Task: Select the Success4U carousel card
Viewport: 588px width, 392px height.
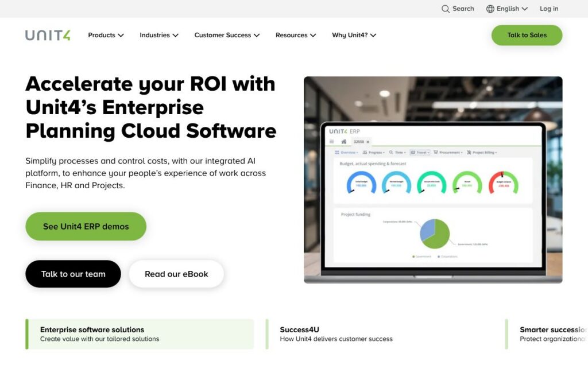Action: [336, 334]
